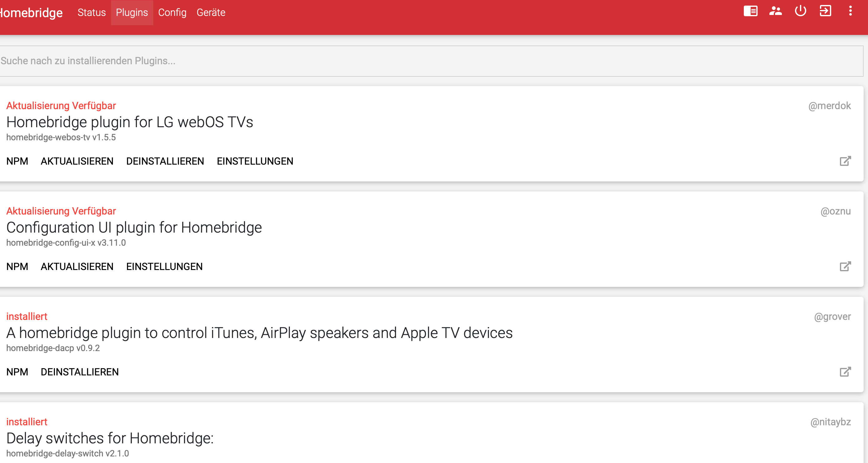Open EINSTELLUNGEN for Configuration UI plugin
Image resolution: width=868 pixels, height=463 pixels.
click(x=164, y=267)
